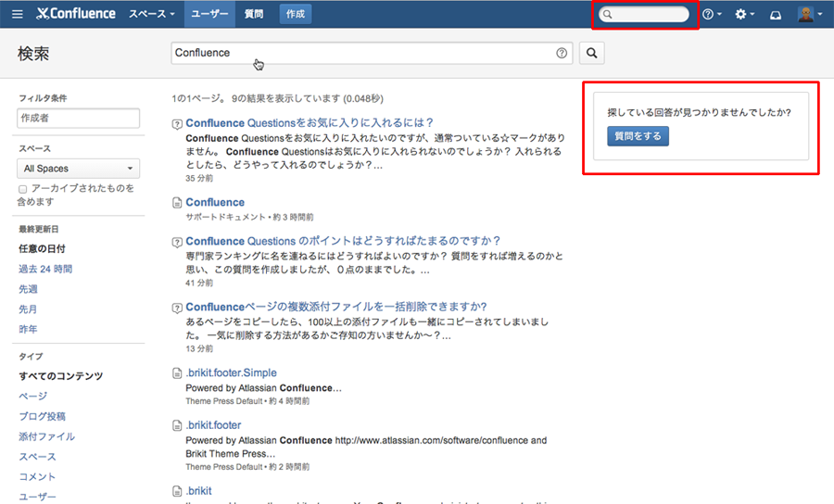834x504 pixels.
Task: Expand the スペース menu in header
Action: (152, 14)
